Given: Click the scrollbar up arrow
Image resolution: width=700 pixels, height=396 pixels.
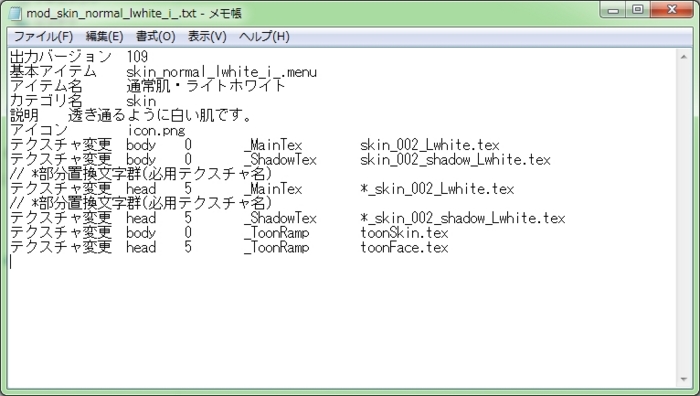Looking at the screenshot, I should point(683,57).
